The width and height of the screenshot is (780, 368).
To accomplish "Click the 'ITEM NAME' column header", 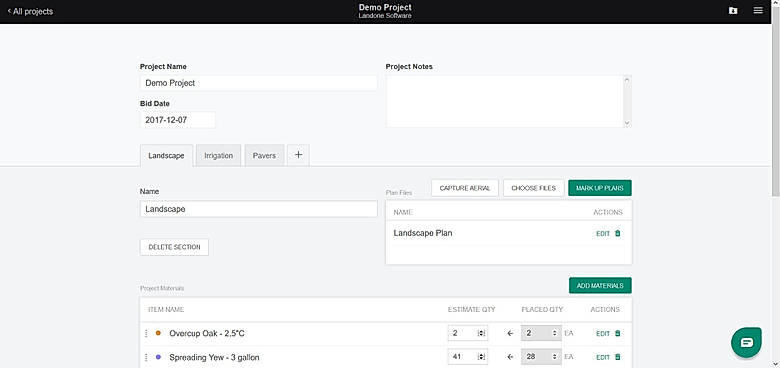I will pos(166,309).
